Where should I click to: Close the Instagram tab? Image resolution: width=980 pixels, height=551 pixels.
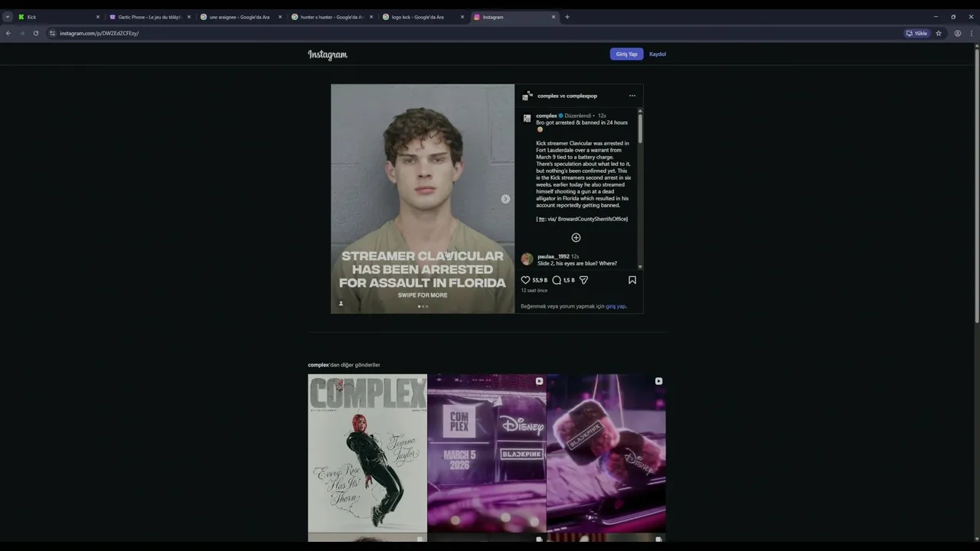coord(554,17)
